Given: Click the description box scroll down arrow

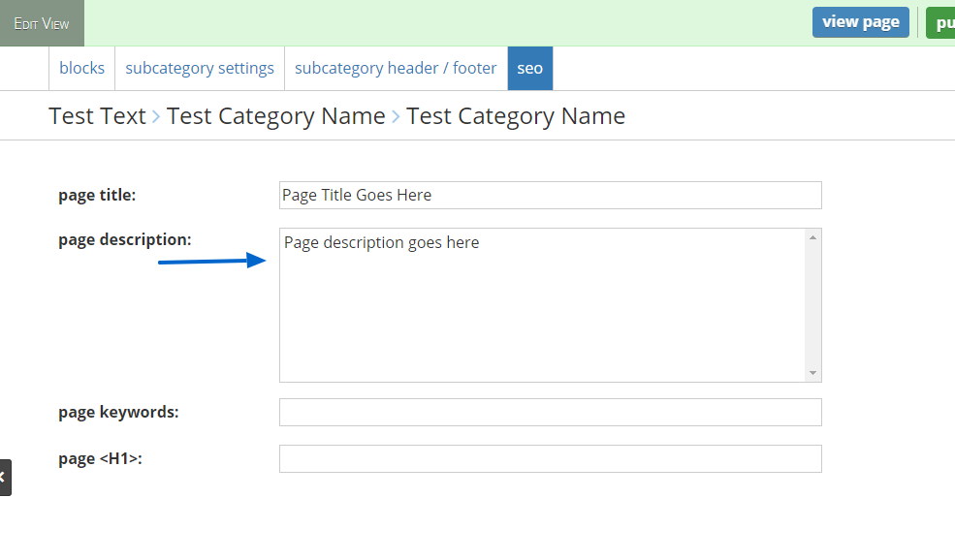Looking at the screenshot, I should point(812,373).
